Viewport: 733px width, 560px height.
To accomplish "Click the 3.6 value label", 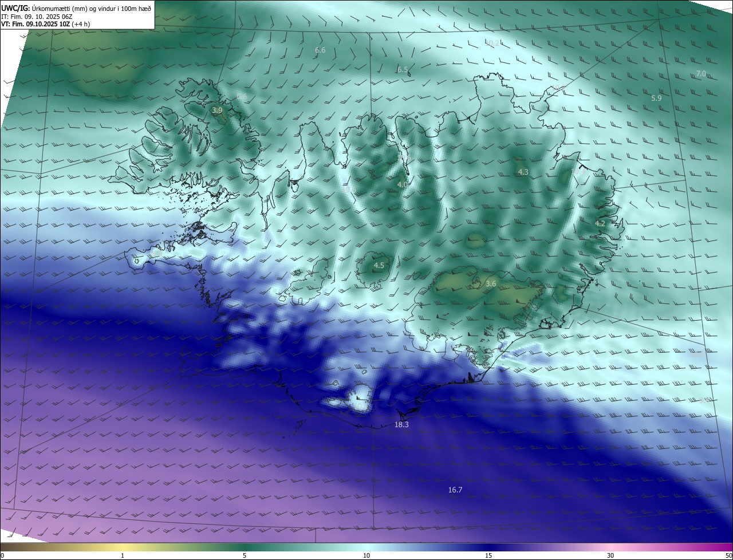I will point(491,283).
